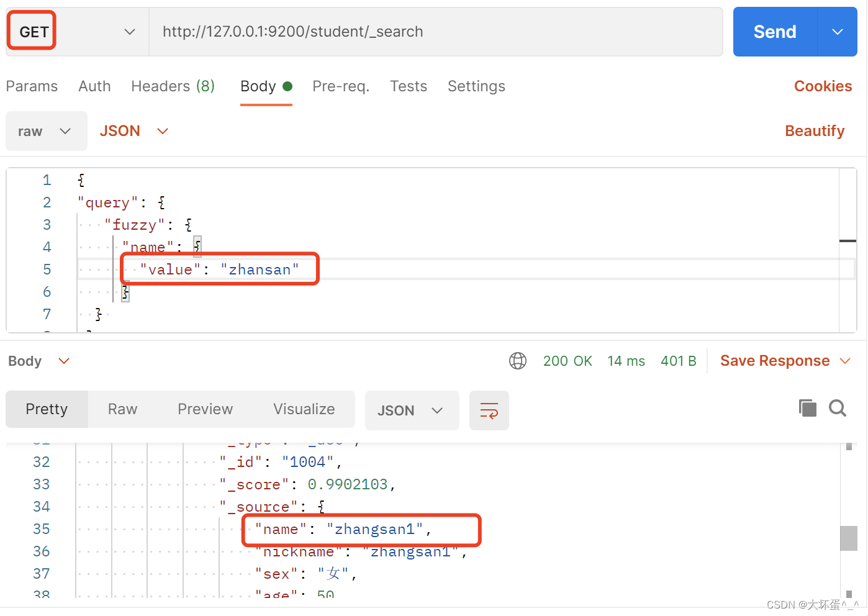Viewport: 868px width, 616px height.
Task: Click the 200 OK status text
Action: (x=567, y=361)
